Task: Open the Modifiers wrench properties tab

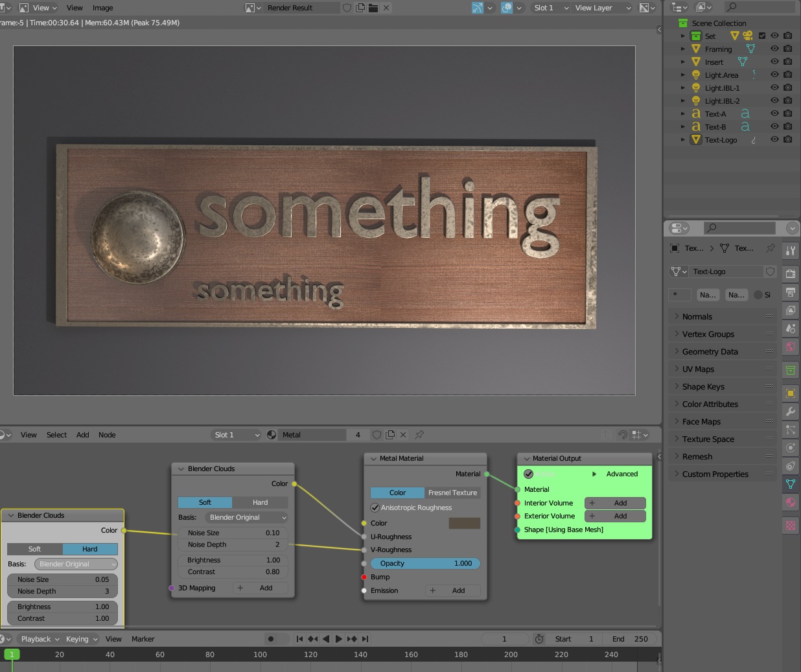Action: point(790,411)
